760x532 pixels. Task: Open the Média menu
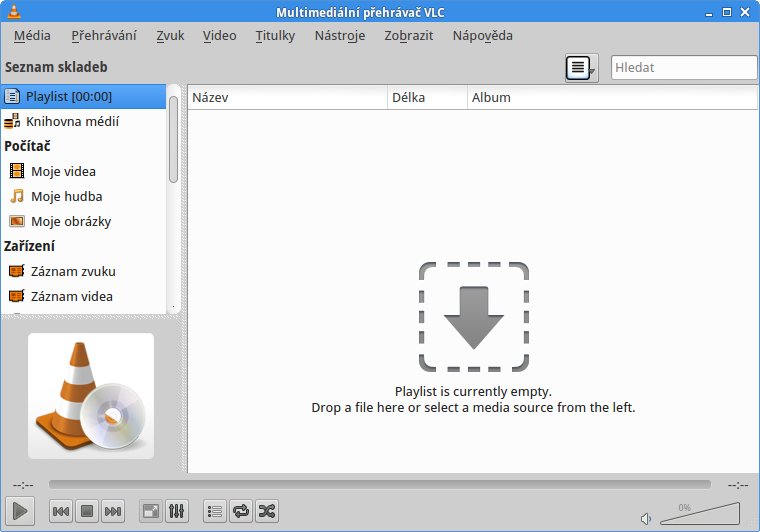tap(32, 36)
